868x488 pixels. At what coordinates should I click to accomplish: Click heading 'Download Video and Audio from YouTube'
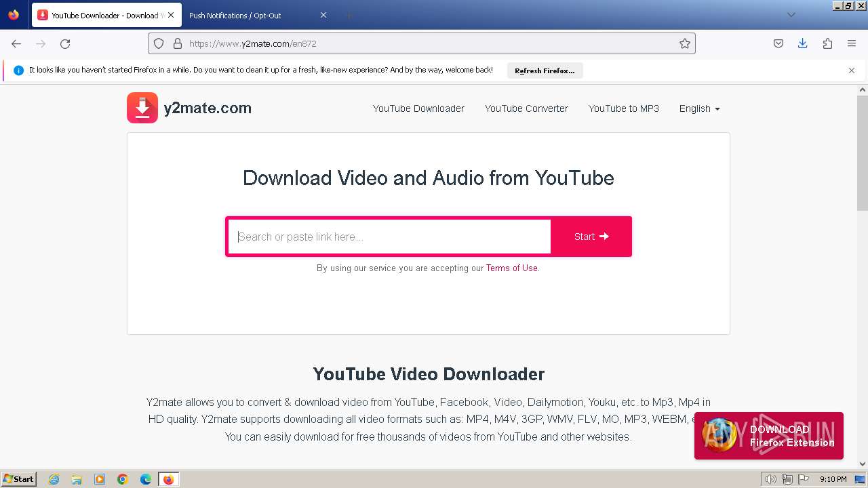429,178
